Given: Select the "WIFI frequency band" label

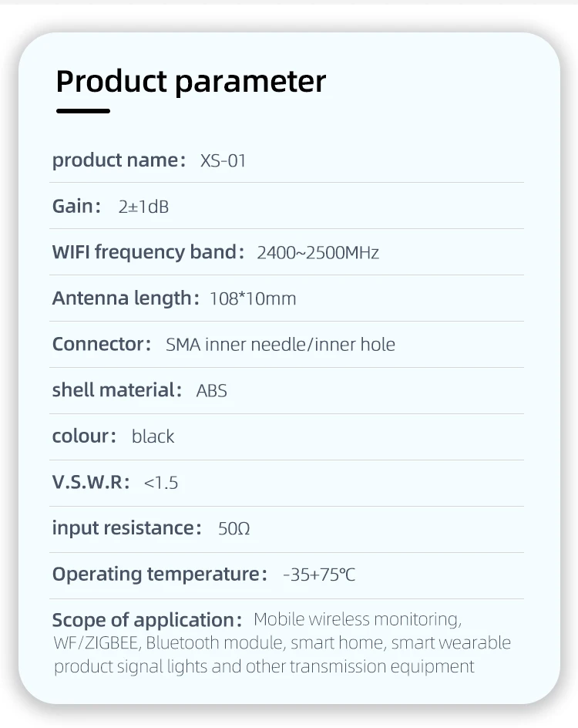Looking at the screenshot, I should (x=147, y=252).
